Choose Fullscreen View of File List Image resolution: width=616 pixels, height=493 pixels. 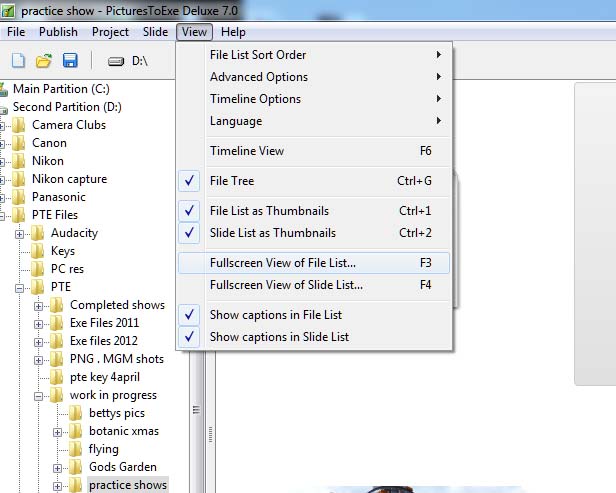tap(283, 263)
